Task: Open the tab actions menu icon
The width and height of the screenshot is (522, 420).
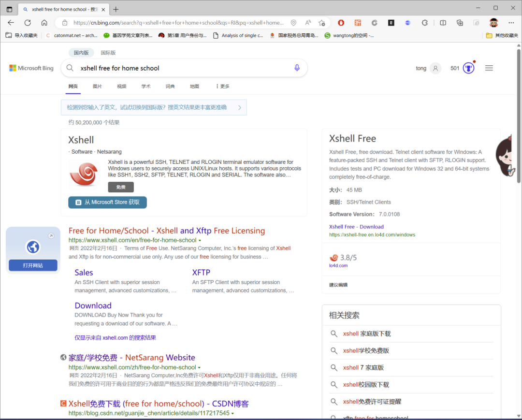Action: (x=9, y=9)
